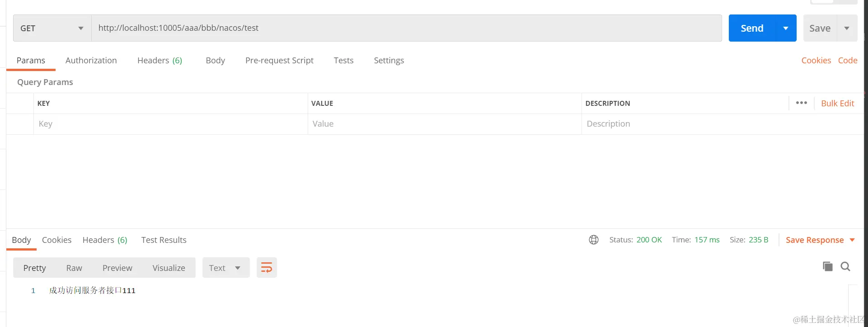Select the response Body tab
Viewport: 868px width, 327px height.
[21, 240]
